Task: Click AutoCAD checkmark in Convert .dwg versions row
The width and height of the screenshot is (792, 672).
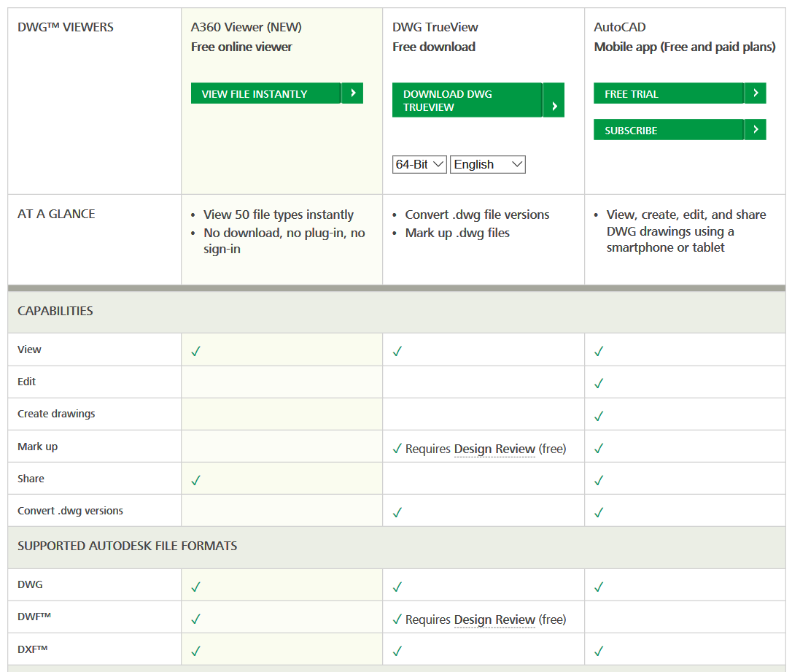Action: [599, 512]
